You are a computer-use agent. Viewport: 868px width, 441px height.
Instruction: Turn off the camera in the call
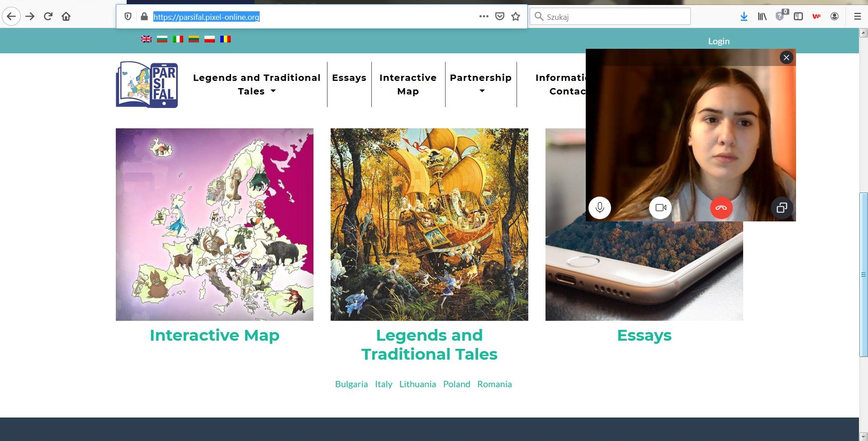(660, 208)
